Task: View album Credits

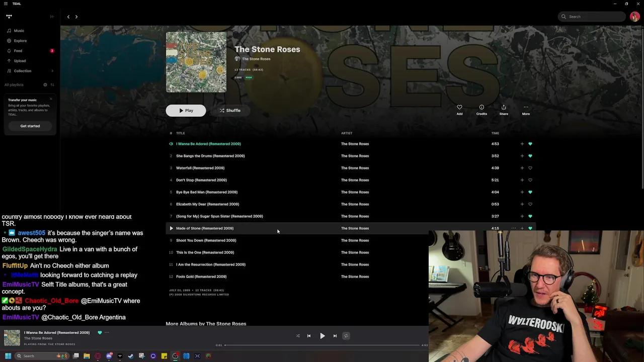Action: pos(481,110)
